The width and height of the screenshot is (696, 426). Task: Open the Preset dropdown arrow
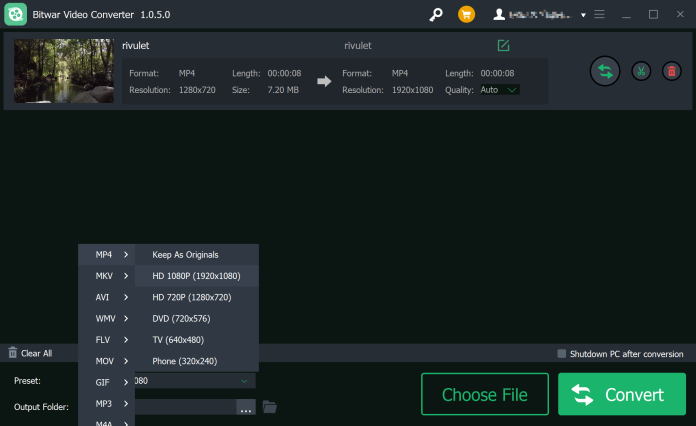click(244, 381)
